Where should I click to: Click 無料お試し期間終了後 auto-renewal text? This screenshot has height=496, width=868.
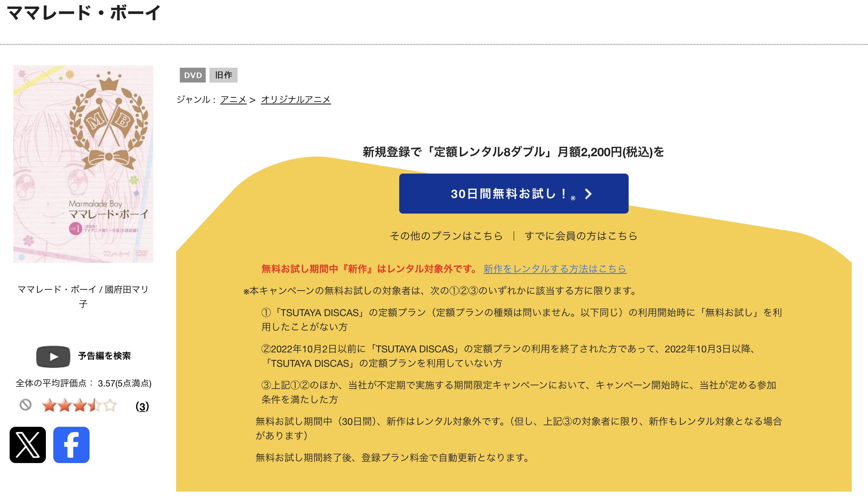393,458
